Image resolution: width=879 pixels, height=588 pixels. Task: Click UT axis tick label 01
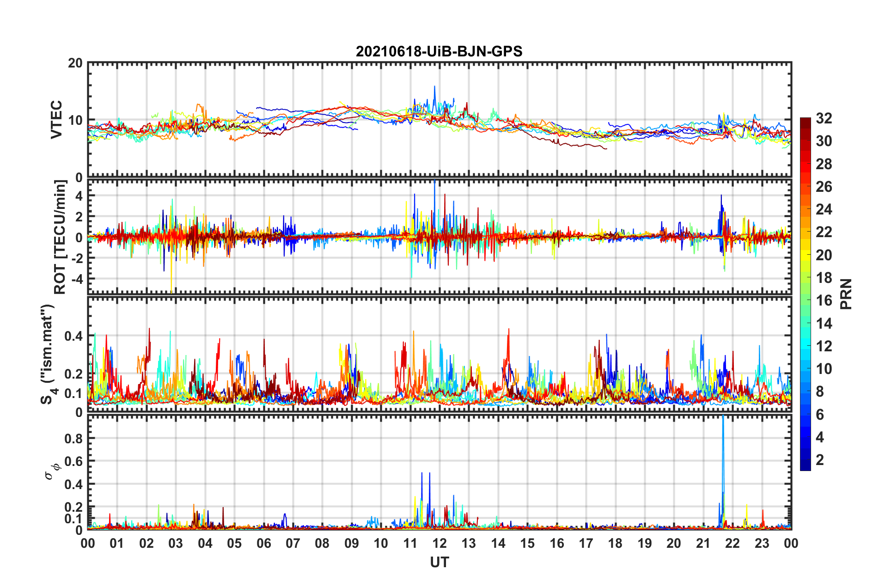(x=117, y=543)
